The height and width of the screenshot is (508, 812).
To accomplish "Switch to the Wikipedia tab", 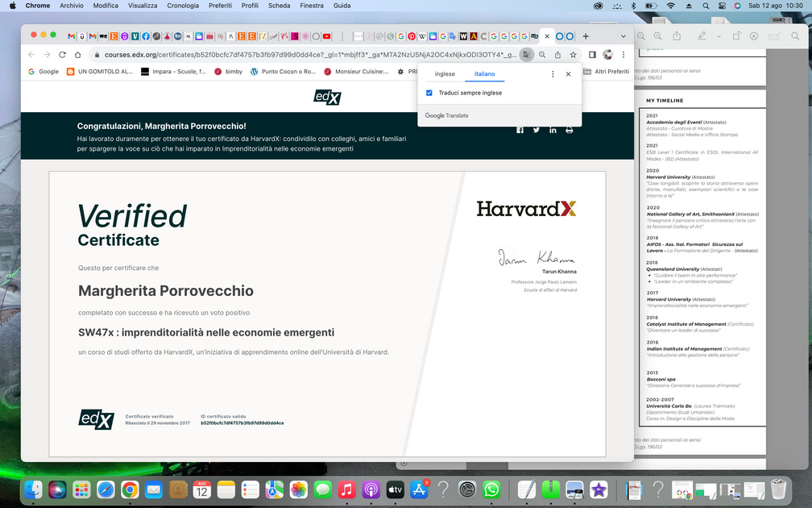I will (x=422, y=36).
